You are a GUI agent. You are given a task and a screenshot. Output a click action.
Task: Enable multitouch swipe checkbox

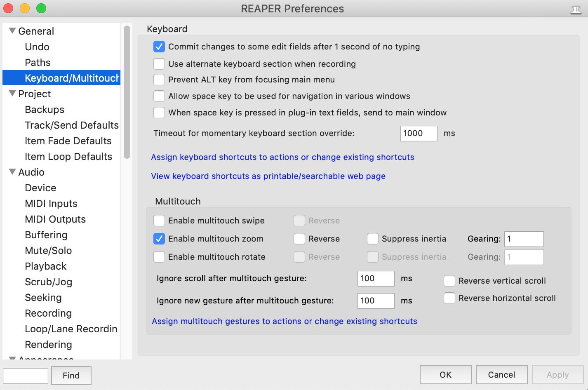pyautogui.click(x=159, y=221)
